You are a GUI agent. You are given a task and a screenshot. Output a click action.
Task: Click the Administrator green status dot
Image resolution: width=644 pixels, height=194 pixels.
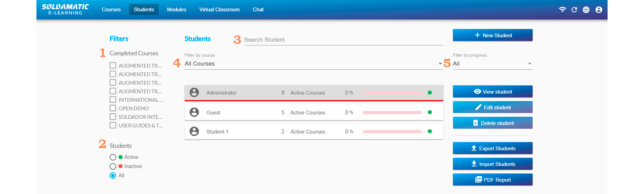(x=430, y=93)
